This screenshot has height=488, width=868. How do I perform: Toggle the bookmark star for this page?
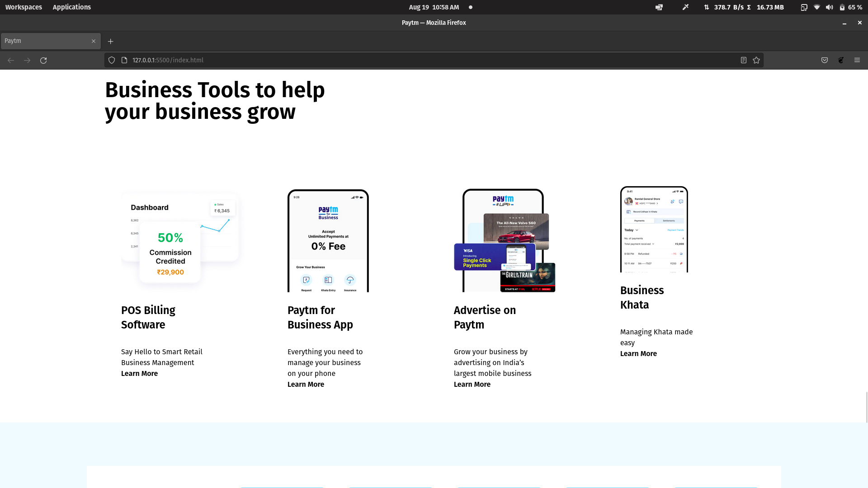point(756,60)
